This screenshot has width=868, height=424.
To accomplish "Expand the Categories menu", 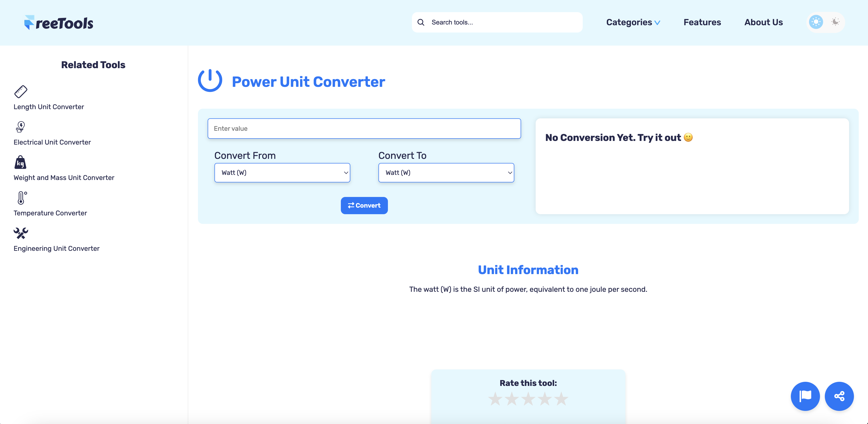I will tap(633, 22).
